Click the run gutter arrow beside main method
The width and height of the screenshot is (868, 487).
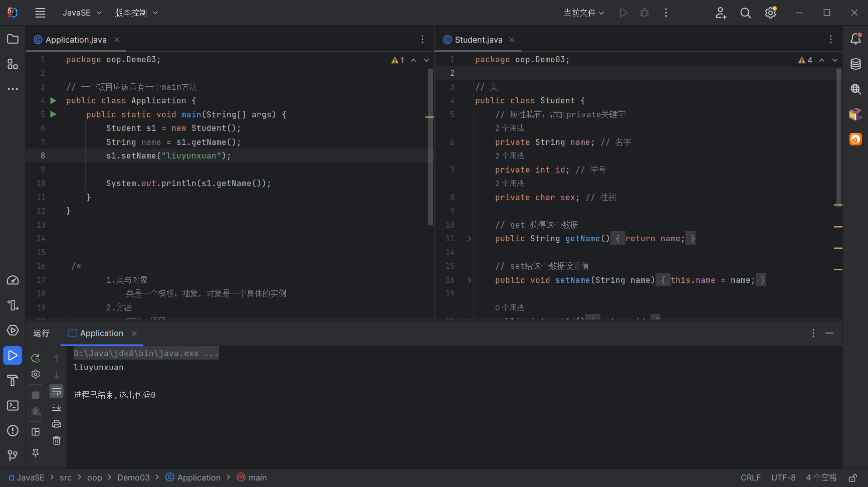(x=53, y=114)
